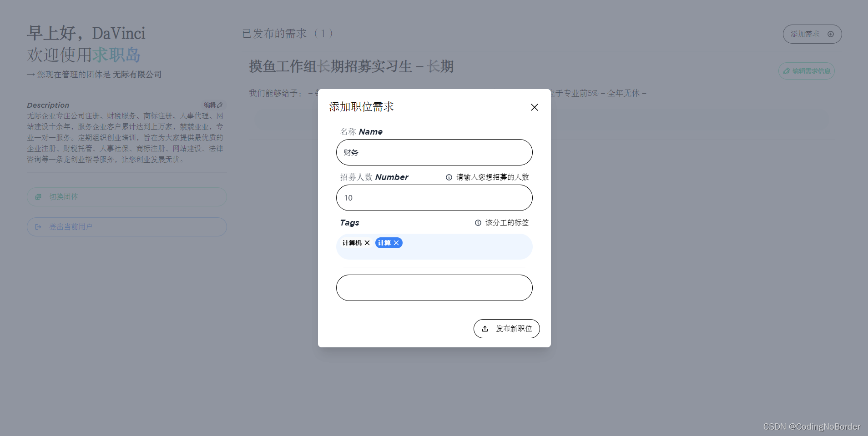Click the 添加职位需求 dialog title
Viewport: 868px width, 436px height.
point(362,107)
